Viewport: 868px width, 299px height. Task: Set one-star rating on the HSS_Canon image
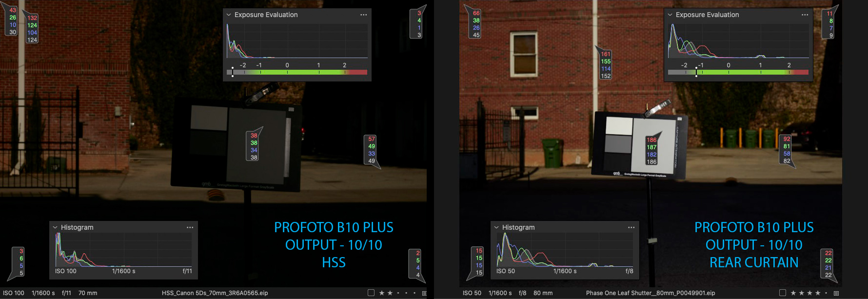382,293
